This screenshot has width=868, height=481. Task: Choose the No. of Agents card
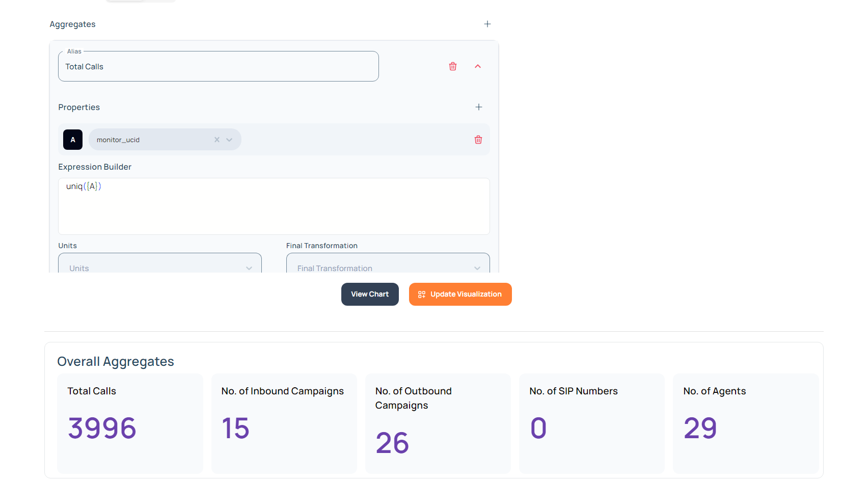click(x=745, y=423)
